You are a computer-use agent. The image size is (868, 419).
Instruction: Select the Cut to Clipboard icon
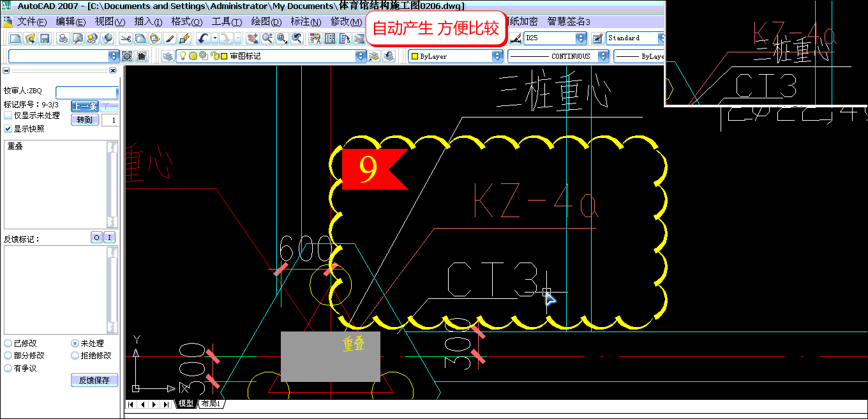[127, 38]
